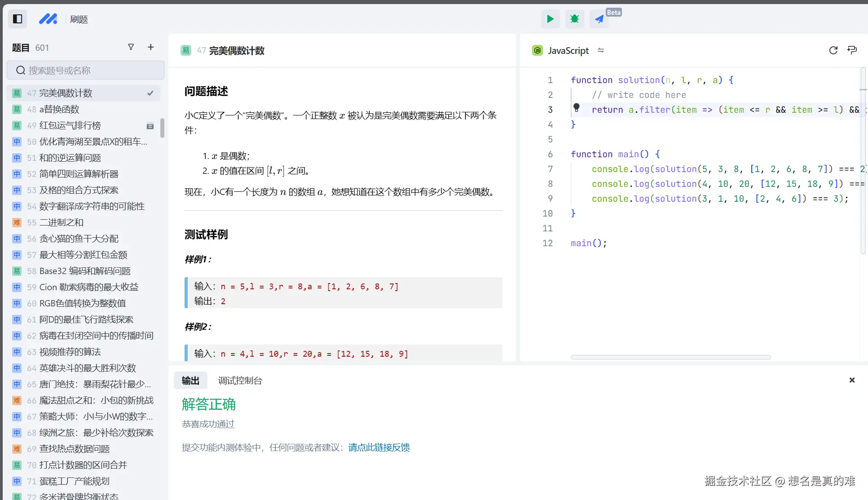Submit solution via the paper plane Beta icon
The height and width of the screenshot is (500, 868).
599,19
